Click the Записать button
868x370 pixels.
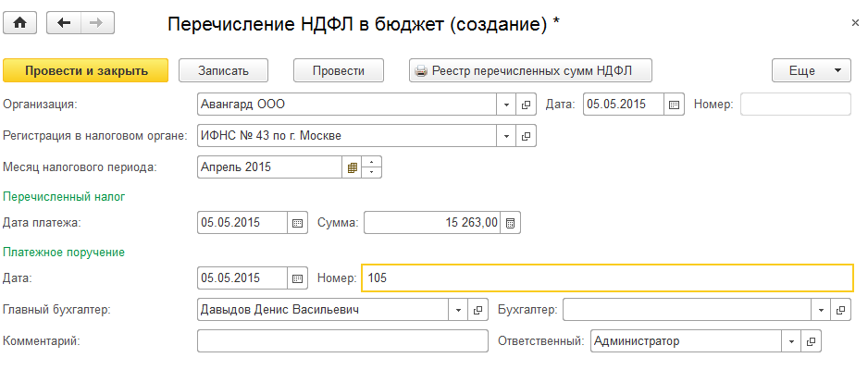point(222,70)
